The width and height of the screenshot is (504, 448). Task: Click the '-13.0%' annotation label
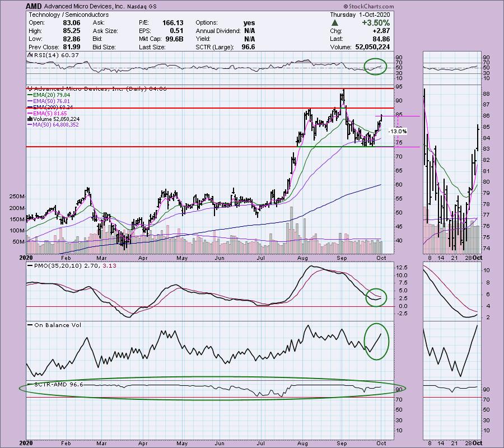click(398, 131)
